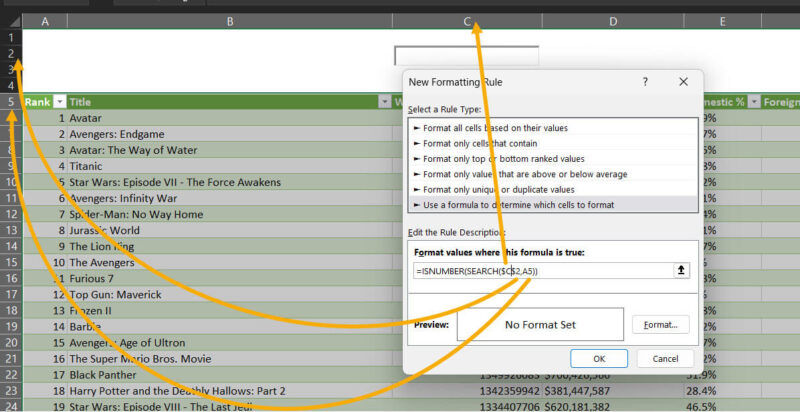
Task: Open the Domestic % column filter dropdown
Action: (754, 102)
